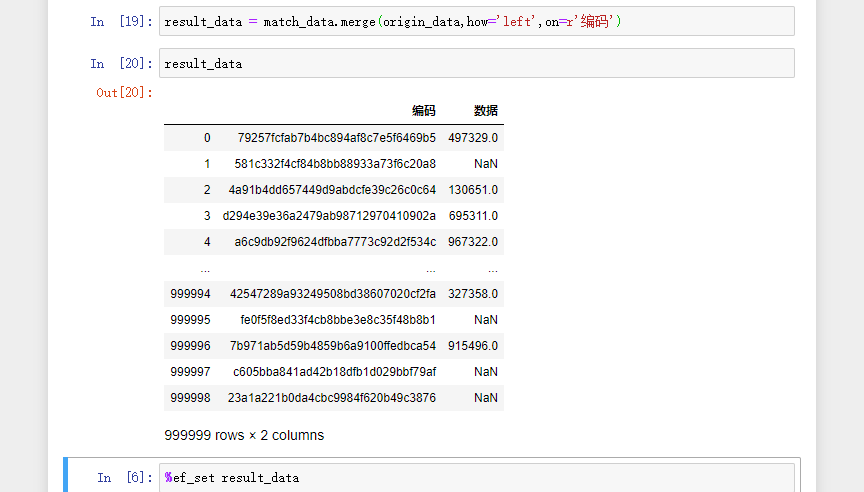This screenshot has width=864, height=492.
Task: Click row index 0
Action: click(207, 138)
